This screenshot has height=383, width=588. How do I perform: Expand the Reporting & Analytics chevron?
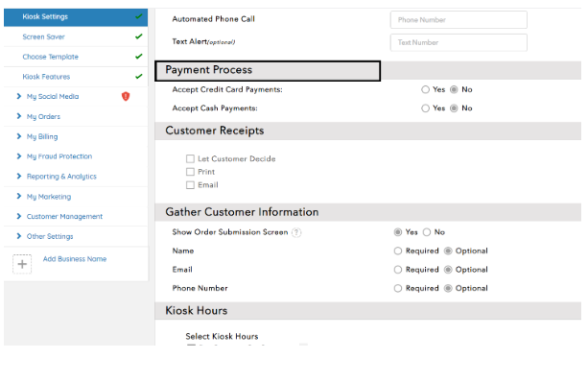coord(19,176)
